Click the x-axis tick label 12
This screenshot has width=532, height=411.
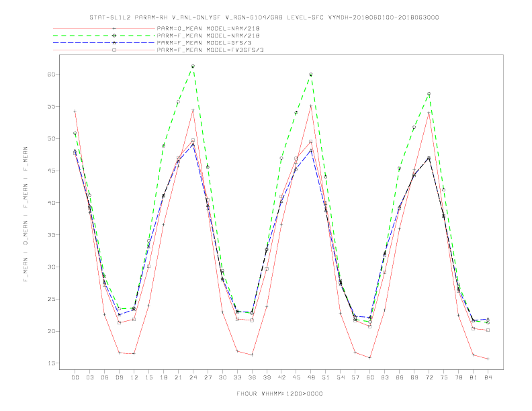click(x=134, y=377)
